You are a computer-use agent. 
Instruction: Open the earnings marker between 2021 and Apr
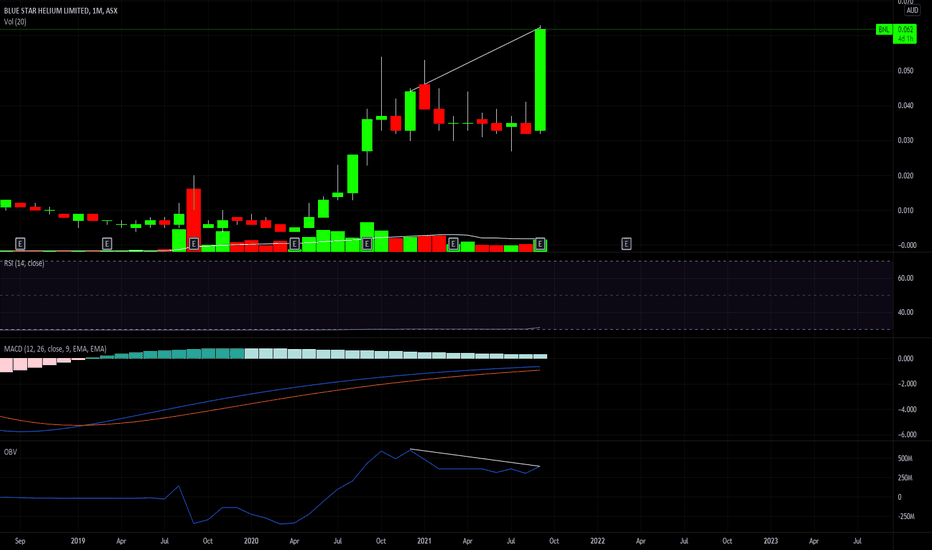click(453, 244)
